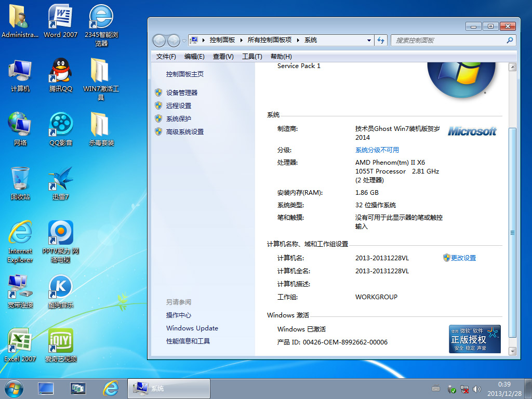Click the refresh button beside address bar

[381, 41]
